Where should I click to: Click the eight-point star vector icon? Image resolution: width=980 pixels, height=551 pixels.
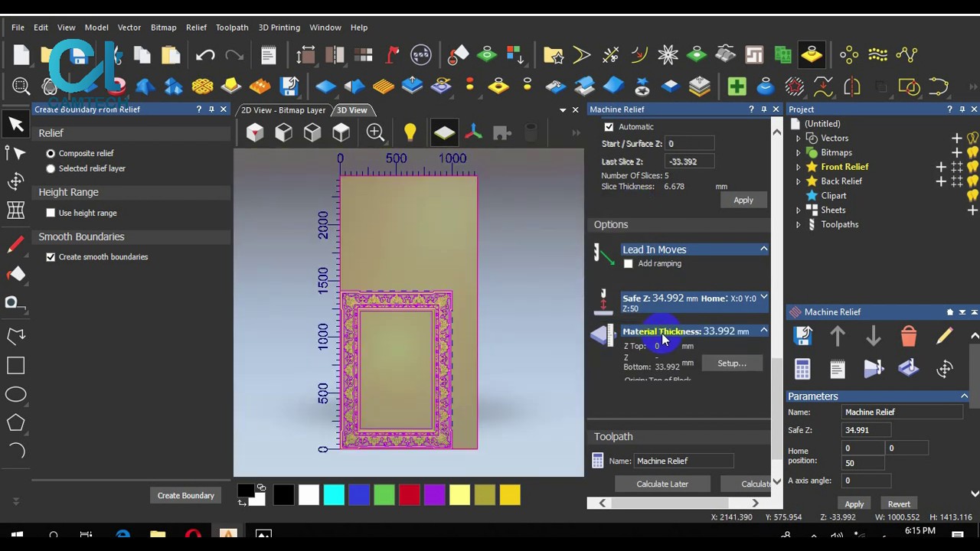click(x=668, y=54)
